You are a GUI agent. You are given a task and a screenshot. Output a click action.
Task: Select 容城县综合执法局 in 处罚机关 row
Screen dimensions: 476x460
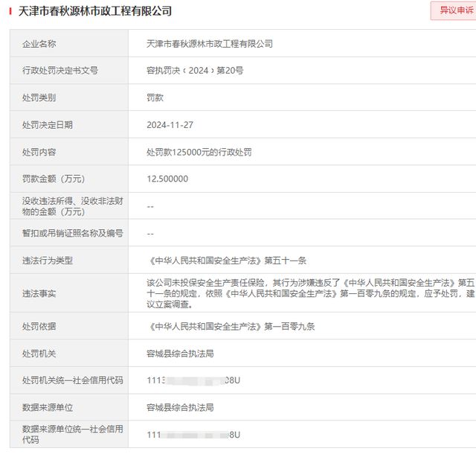(x=180, y=354)
